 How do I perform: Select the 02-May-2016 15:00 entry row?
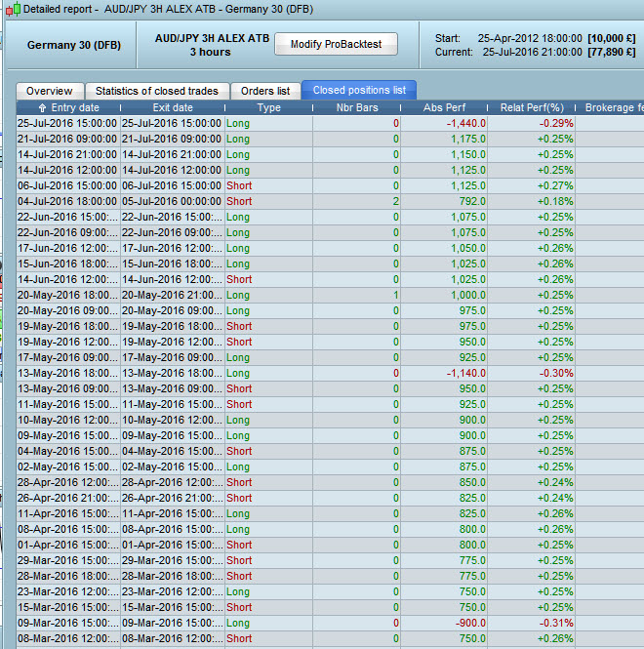330,466
